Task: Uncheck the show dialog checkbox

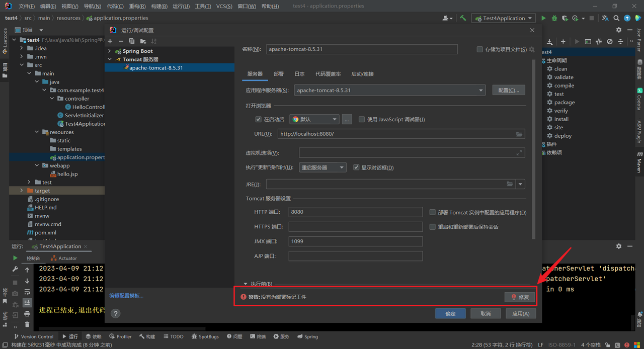Action: tap(357, 167)
